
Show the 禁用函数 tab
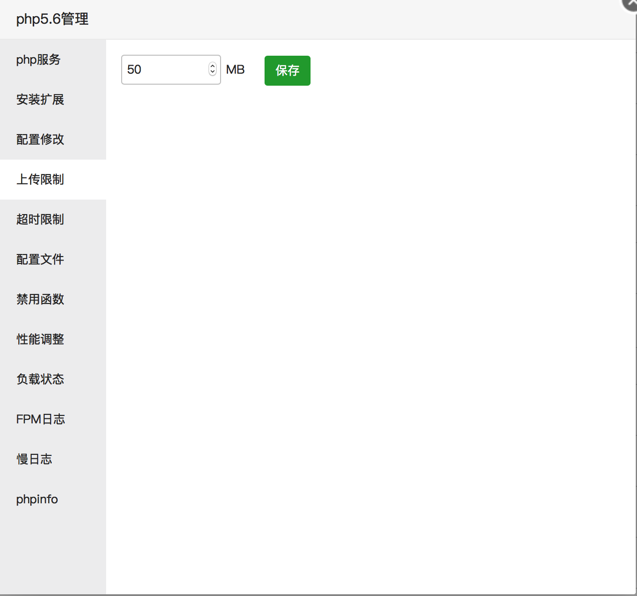pyautogui.click(x=53, y=299)
